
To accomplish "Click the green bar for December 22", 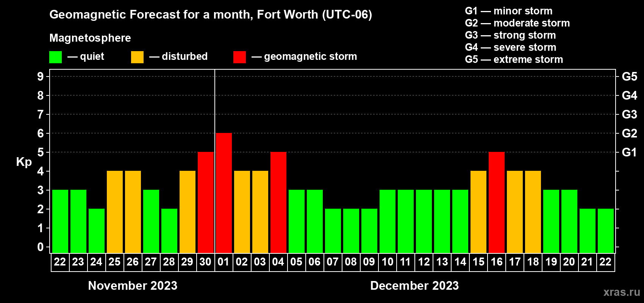I will pos(605,231).
